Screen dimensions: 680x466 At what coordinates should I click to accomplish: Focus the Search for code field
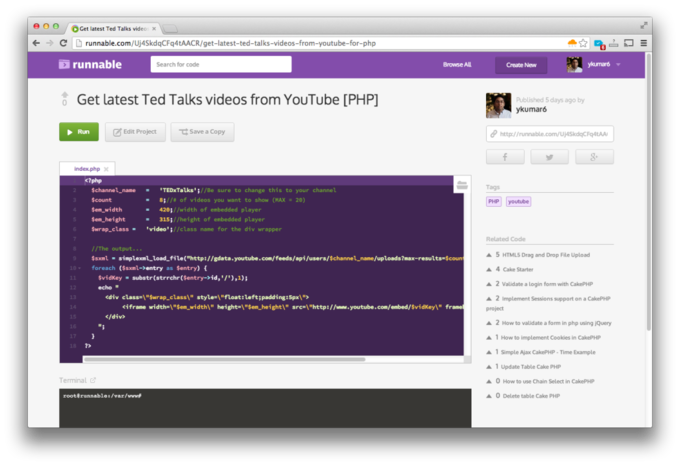[x=221, y=64]
